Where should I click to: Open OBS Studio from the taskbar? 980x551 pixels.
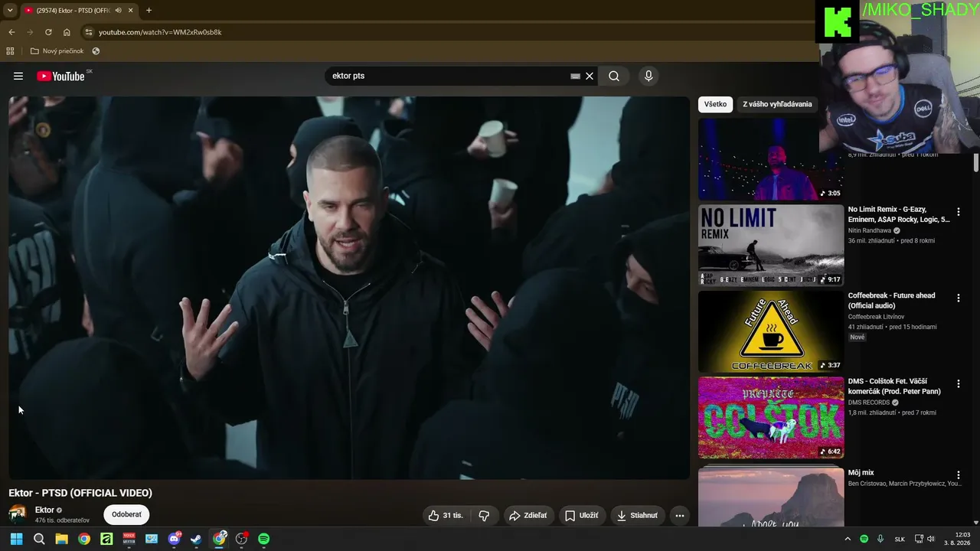pos(241,539)
